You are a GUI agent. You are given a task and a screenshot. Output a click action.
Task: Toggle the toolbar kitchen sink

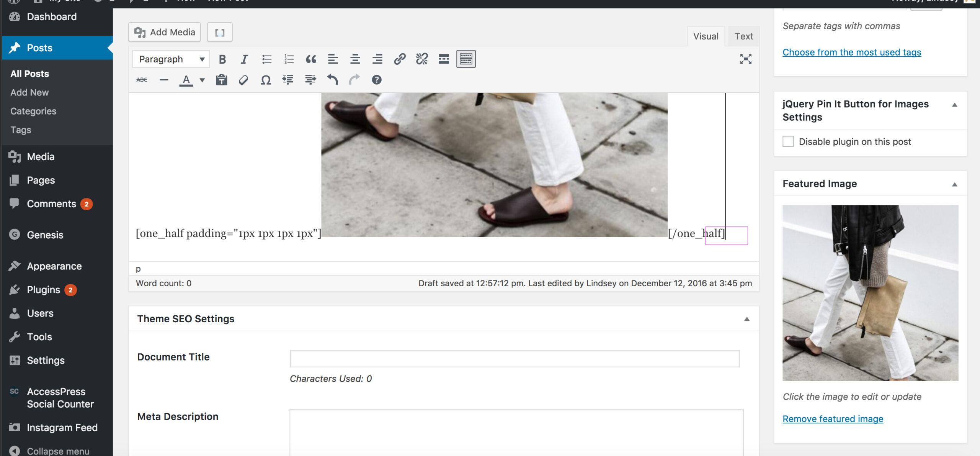click(466, 59)
